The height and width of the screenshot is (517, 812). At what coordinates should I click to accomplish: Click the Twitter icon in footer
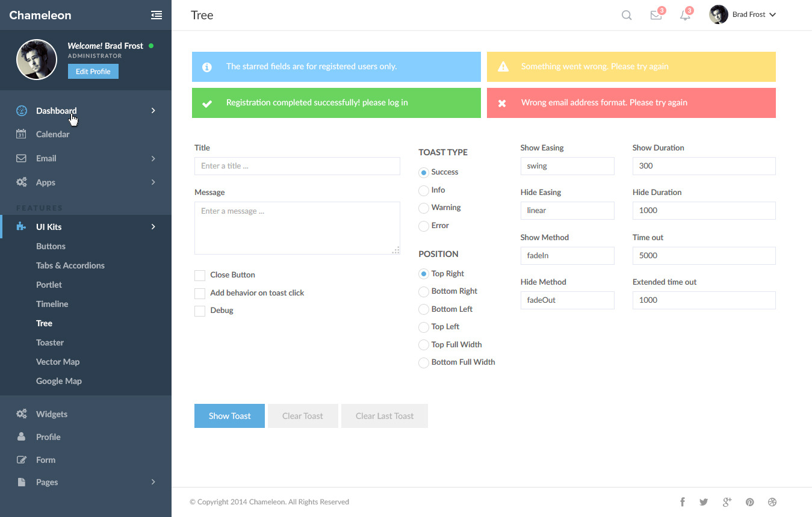[704, 502]
